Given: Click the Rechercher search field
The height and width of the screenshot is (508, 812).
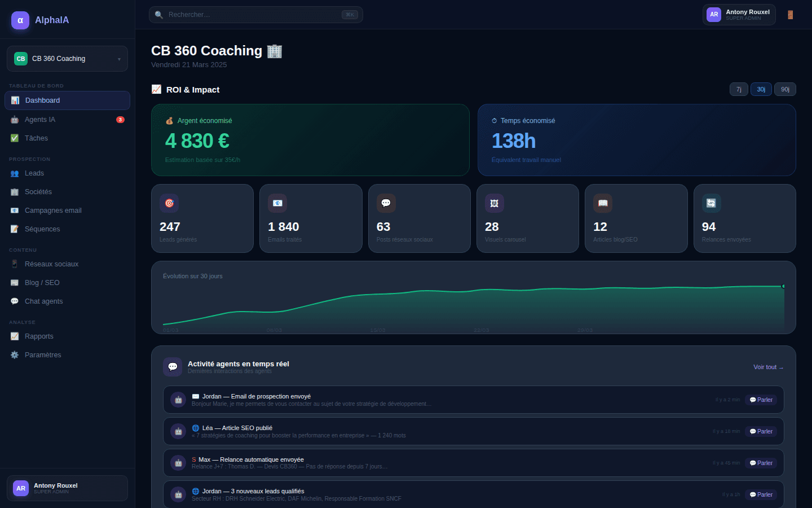Looking at the screenshot, I should pyautogui.click(x=255, y=14).
